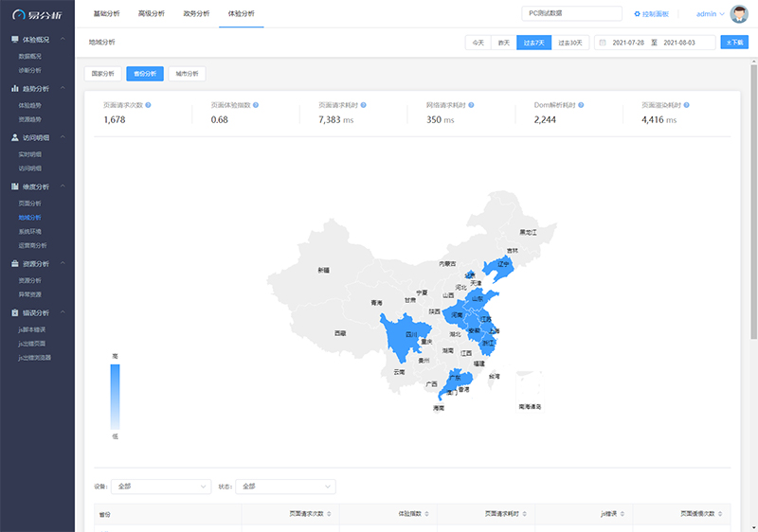Viewport: 758px width, 532px height.
Task: Open the 基础分析 top tab
Action: pyautogui.click(x=107, y=14)
